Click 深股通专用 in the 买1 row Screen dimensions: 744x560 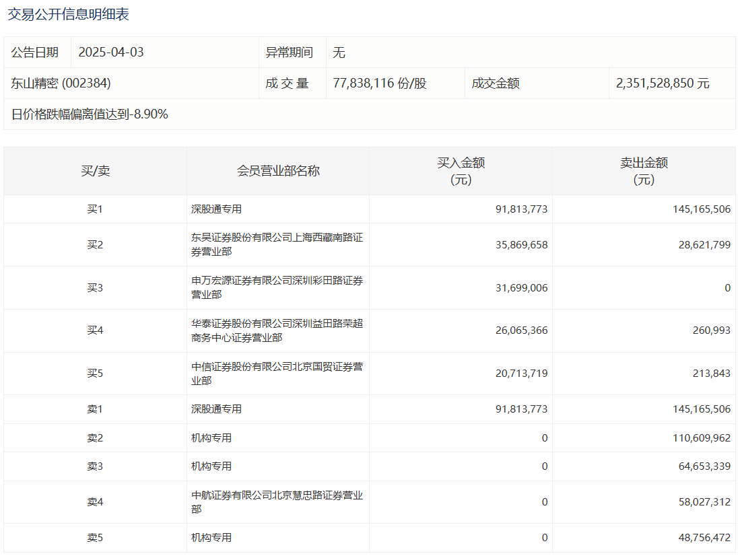click(216, 209)
